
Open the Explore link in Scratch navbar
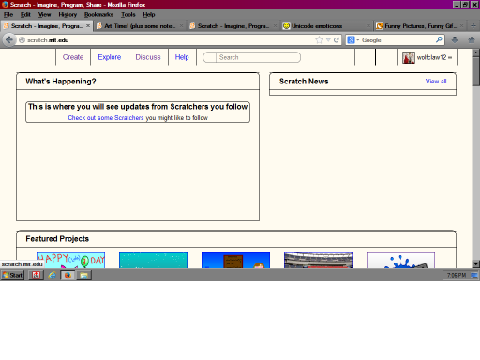[109, 57]
